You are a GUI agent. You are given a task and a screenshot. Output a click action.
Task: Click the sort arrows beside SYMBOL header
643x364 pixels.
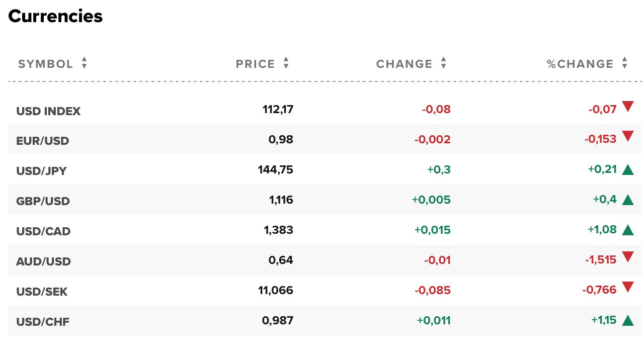click(x=85, y=63)
